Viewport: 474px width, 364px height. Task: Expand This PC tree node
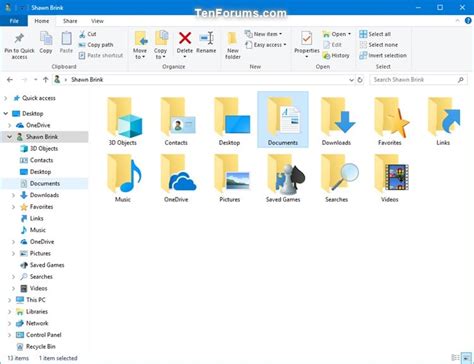click(9, 300)
